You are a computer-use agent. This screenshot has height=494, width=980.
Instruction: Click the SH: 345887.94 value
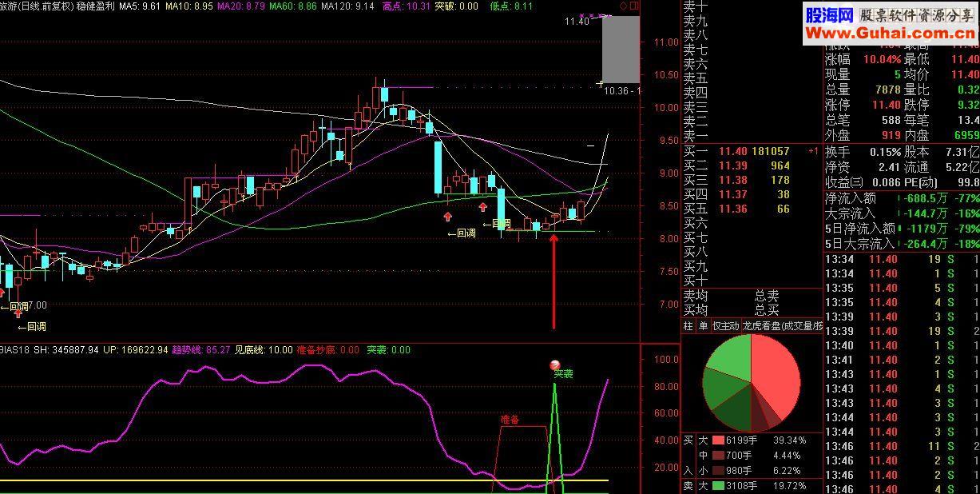coord(66,350)
